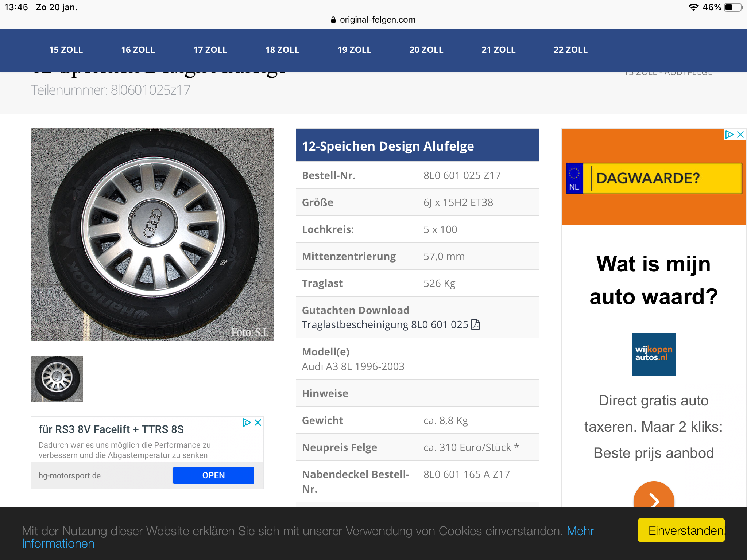Screen dimensions: 747x560
Task: Tap the original-felgen.com address bar
Action: [373, 20]
